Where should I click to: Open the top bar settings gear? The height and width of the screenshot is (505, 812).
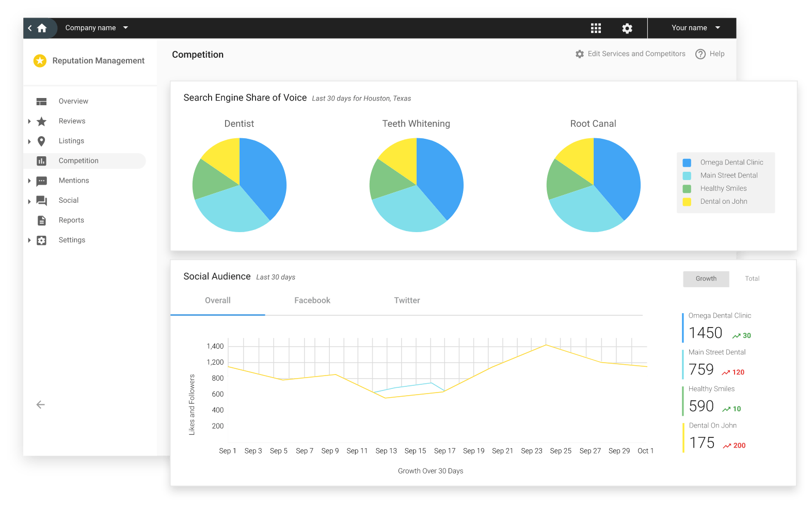click(627, 28)
